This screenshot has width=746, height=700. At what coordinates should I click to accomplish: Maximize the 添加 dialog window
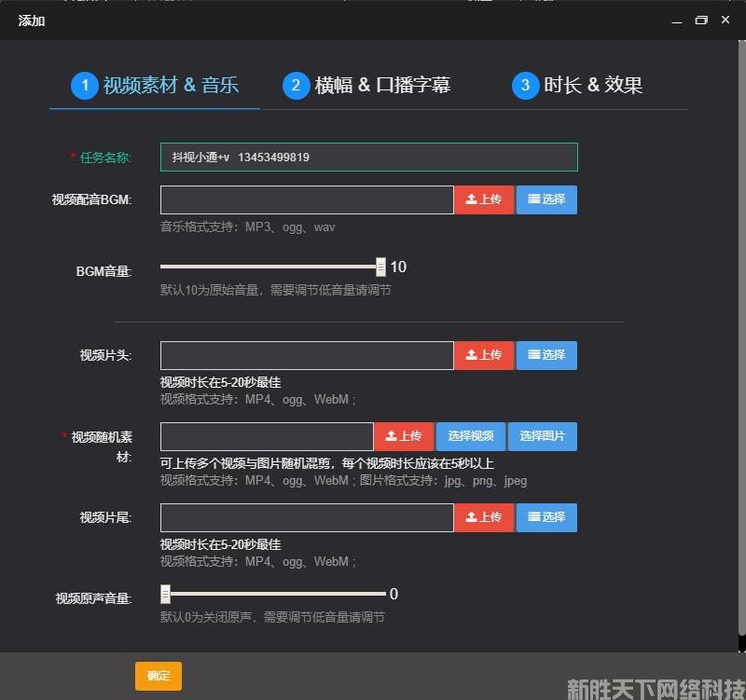701,21
